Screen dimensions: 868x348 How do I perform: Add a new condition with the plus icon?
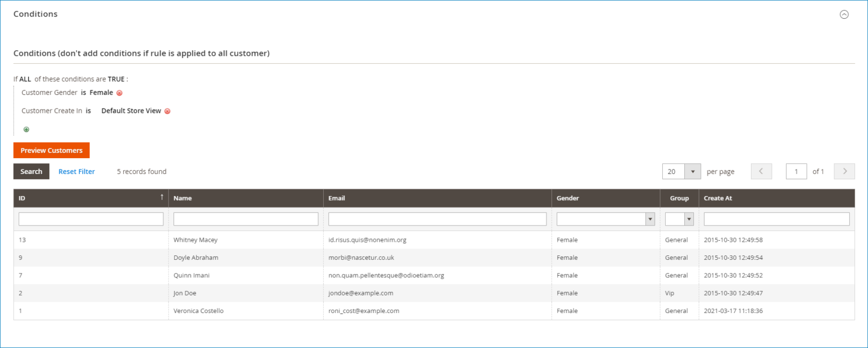(x=26, y=129)
